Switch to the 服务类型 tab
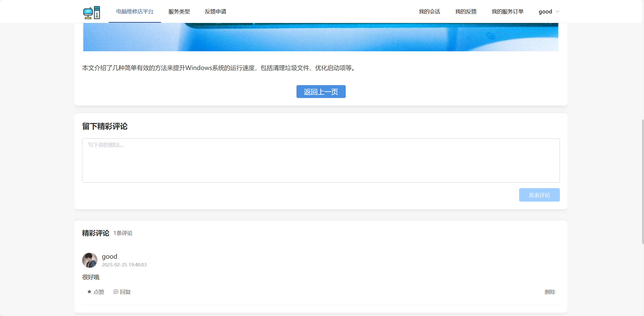 (179, 11)
